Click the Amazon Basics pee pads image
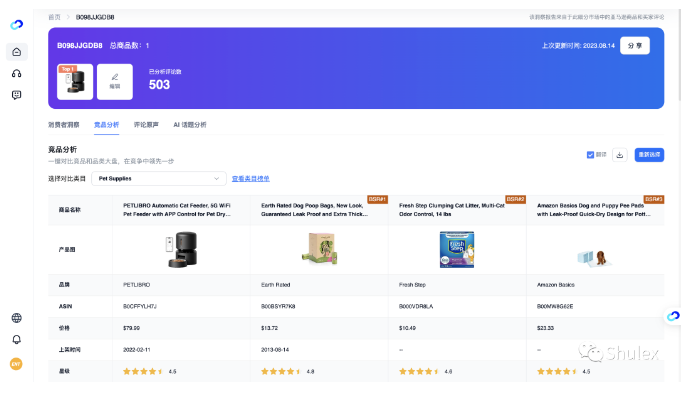The height and width of the screenshot is (415, 699). click(595, 258)
